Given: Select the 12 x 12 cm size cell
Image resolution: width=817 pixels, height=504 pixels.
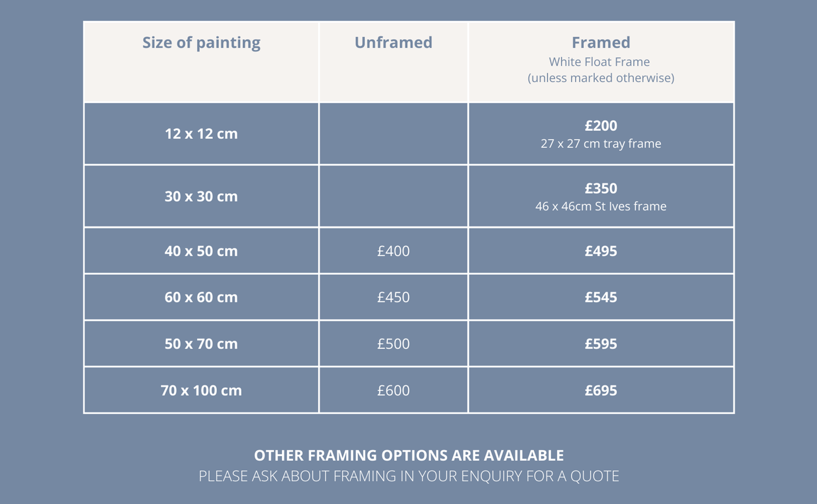Looking at the screenshot, I should tap(201, 134).
